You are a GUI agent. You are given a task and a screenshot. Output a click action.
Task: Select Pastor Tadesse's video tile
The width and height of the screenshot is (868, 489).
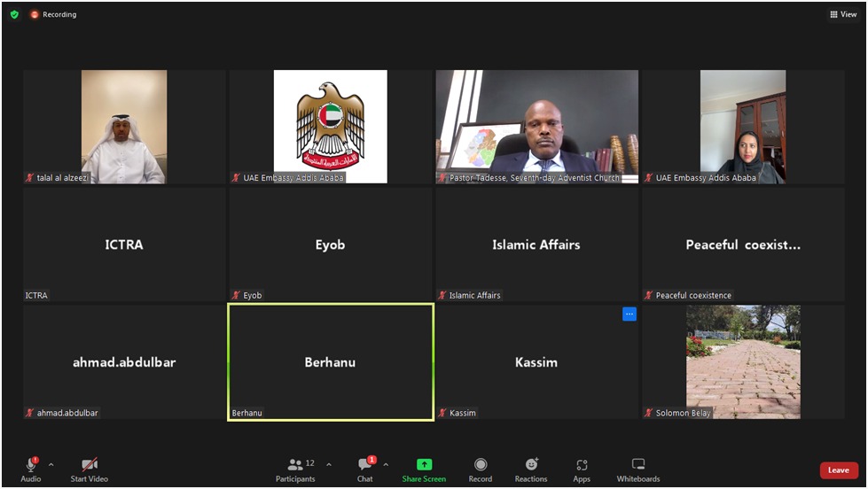tap(537, 127)
